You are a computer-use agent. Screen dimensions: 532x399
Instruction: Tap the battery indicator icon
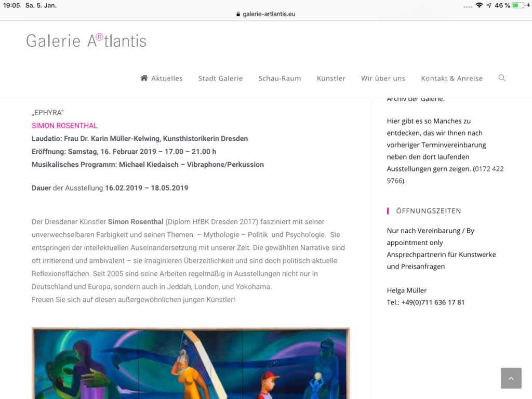tap(518, 5)
